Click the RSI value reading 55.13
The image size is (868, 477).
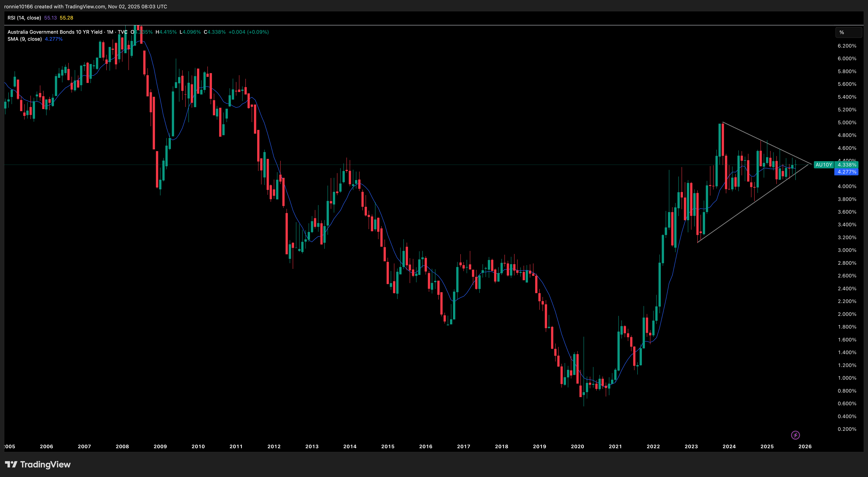(50, 18)
